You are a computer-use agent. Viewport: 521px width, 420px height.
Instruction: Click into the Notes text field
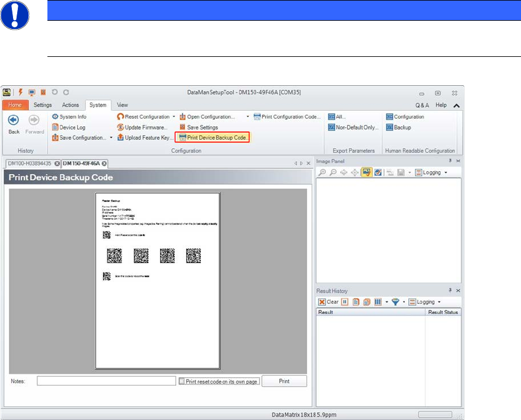tap(107, 381)
